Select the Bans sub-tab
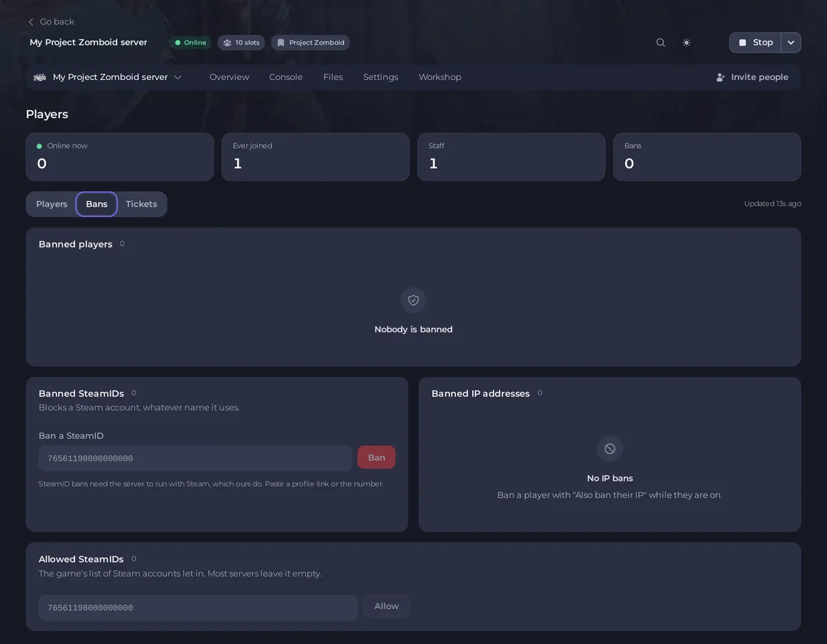The height and width of the screenshot is (644, 827). [96, 204]
